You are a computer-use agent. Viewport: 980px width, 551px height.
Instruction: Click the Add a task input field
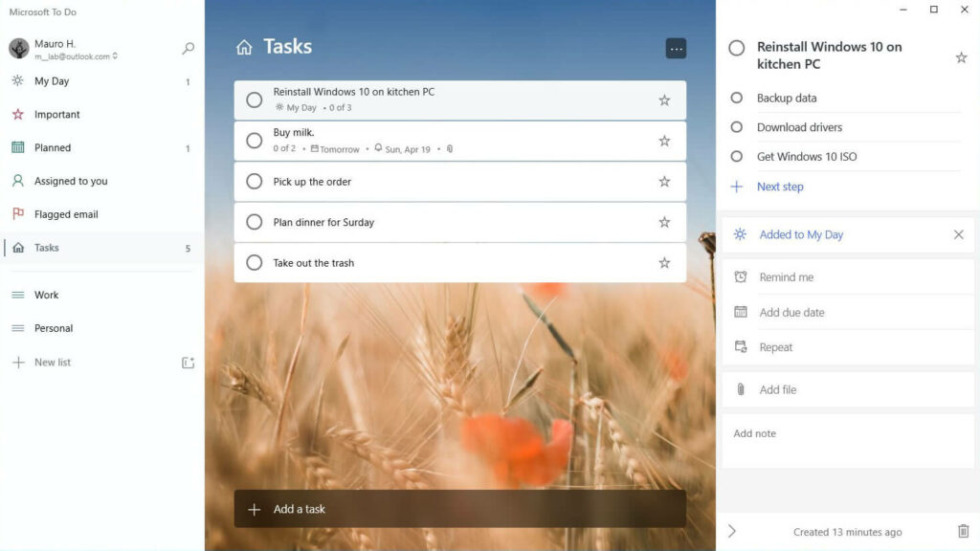click(x=459, y=509)
